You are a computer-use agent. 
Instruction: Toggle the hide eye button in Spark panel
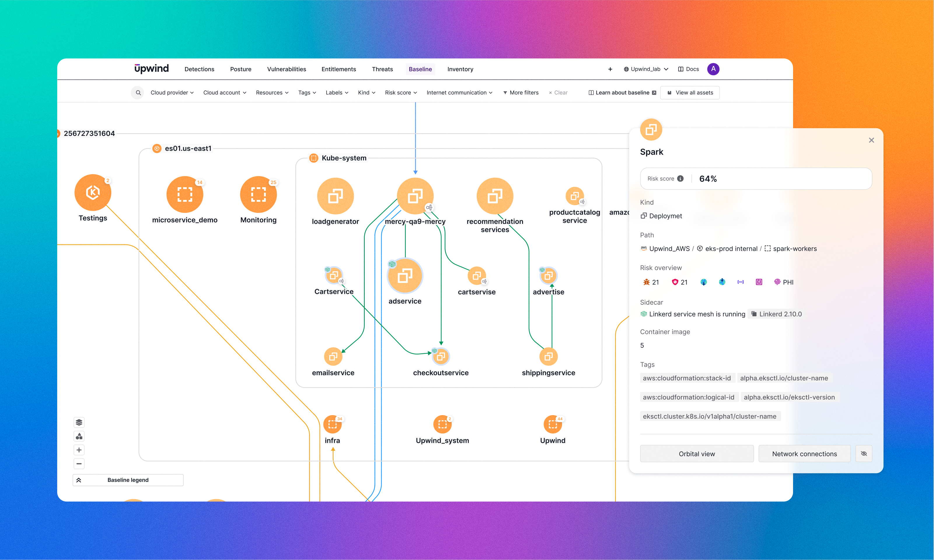(864, 454)
